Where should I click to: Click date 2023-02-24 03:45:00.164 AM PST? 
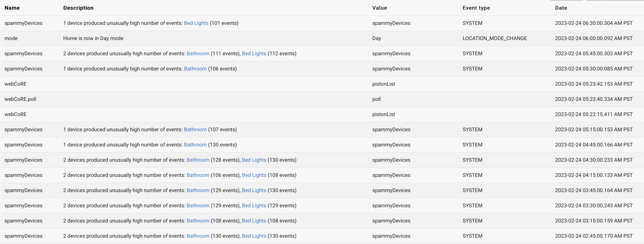(594, 191)
